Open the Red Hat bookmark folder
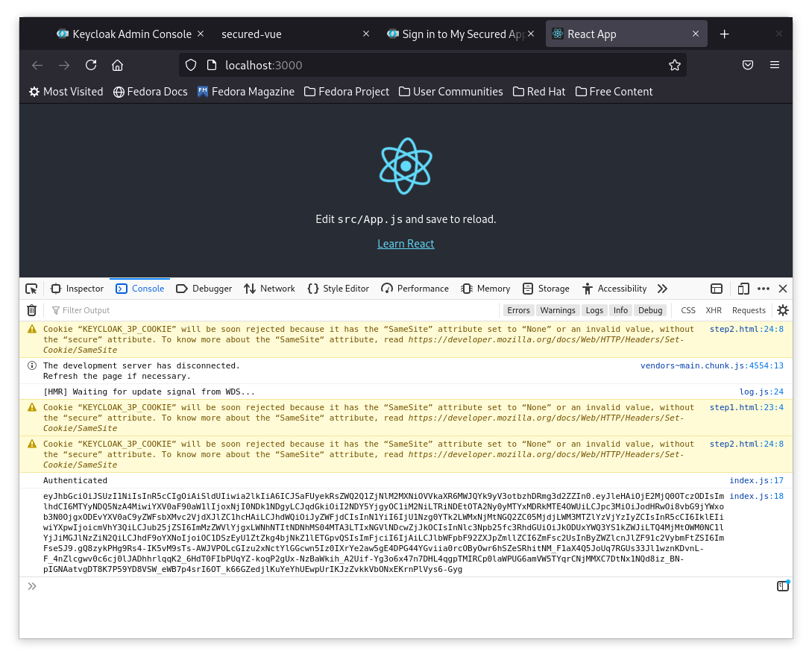The height and width of the screenshot is (660, 812). point(539,92)
